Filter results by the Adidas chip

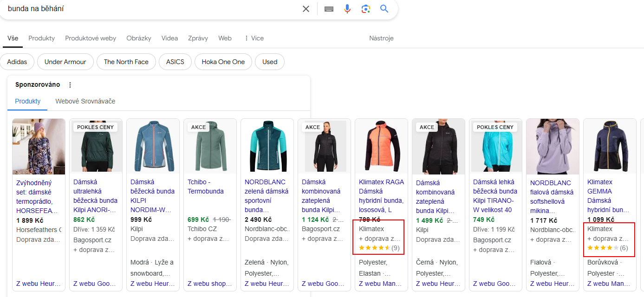click(17, 62)
